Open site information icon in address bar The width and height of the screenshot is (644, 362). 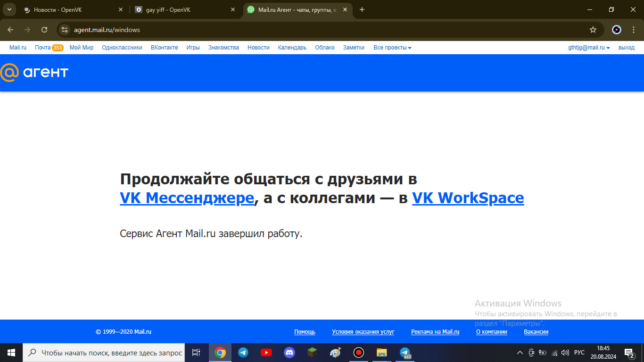tap(65, 30)
